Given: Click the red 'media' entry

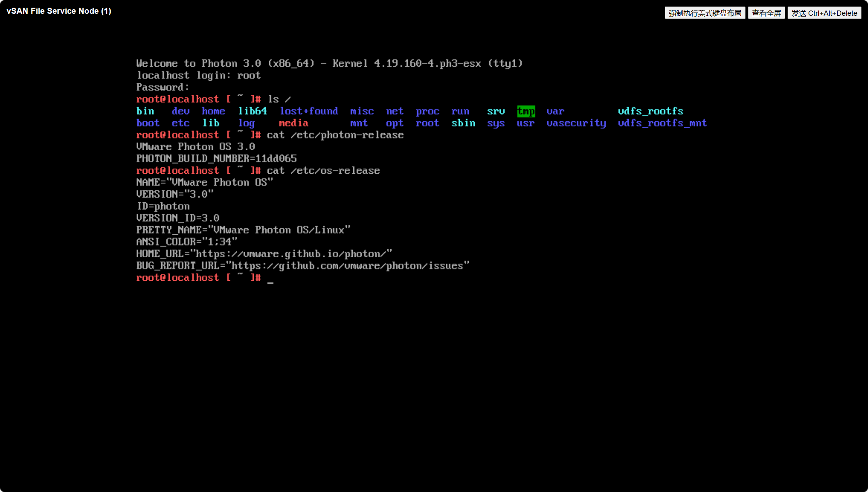Looking at the screenshot, I should (294, 123).
